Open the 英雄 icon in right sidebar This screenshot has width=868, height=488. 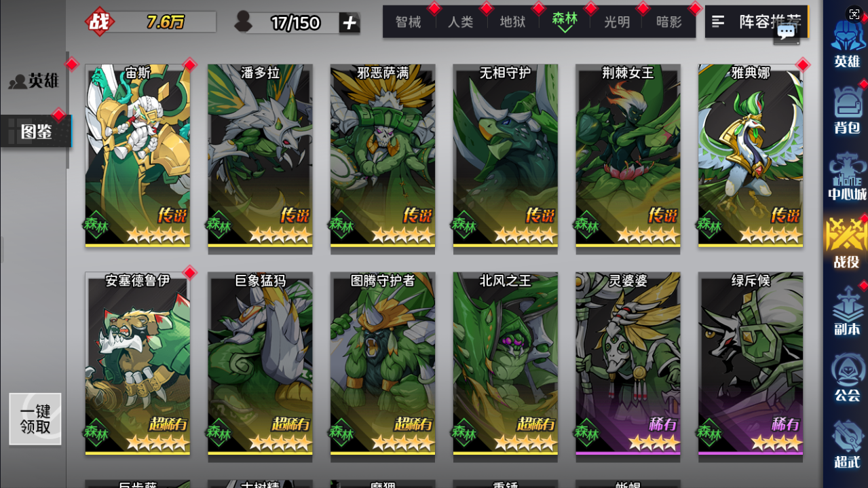coord(847,44)
